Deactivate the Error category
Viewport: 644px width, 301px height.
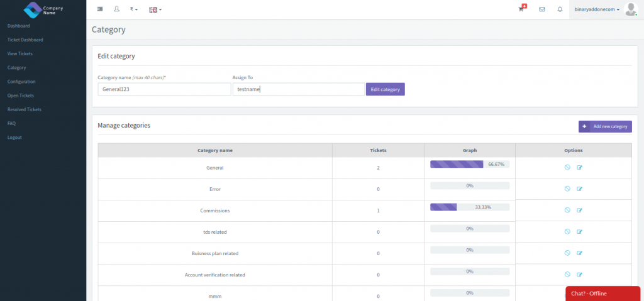click(x=567, y=189)
